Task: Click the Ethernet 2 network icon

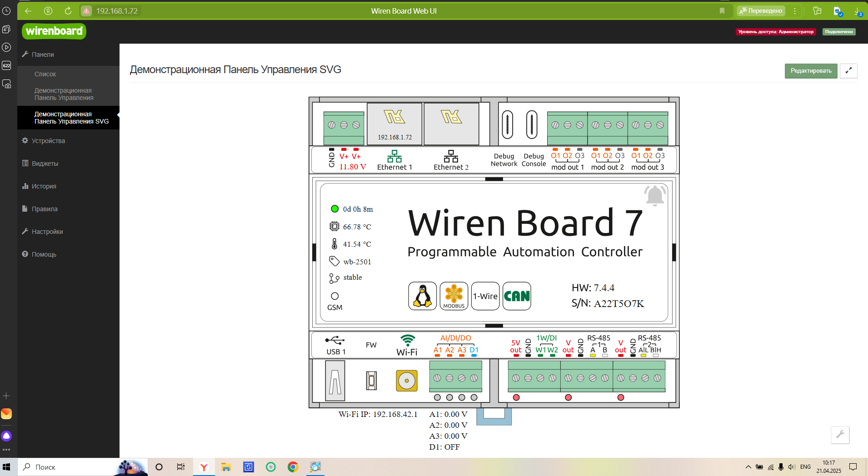Action: pyautogui.click(x=451, y=157)
